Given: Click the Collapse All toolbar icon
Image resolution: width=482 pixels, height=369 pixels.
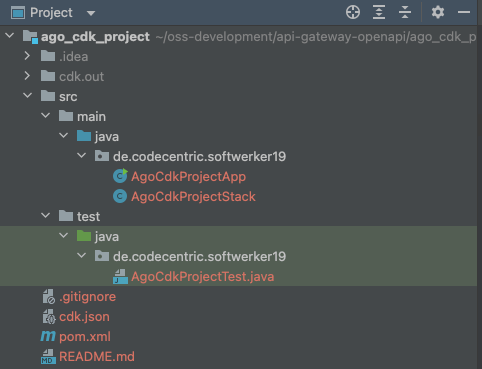Looking at the screenshot, I should (405, 12).
